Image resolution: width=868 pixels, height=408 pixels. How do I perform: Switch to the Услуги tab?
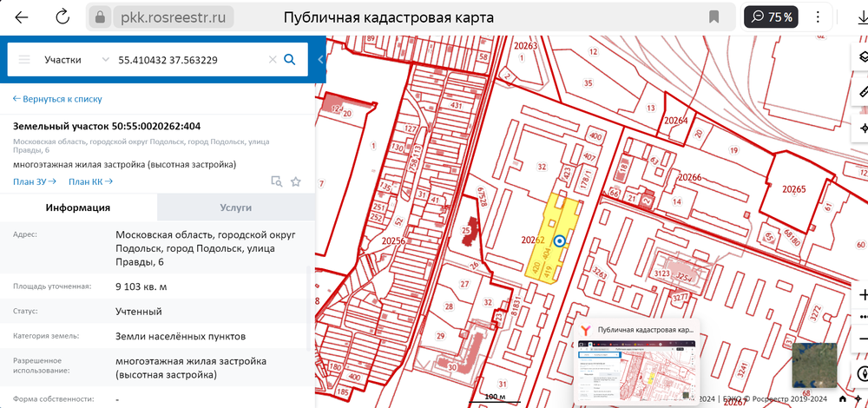pos(235,207)
